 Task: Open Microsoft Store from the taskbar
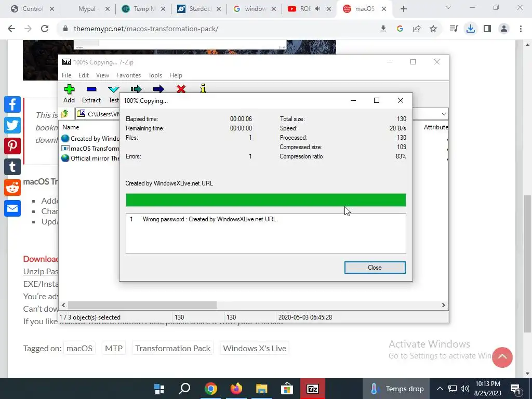(287, 389)
